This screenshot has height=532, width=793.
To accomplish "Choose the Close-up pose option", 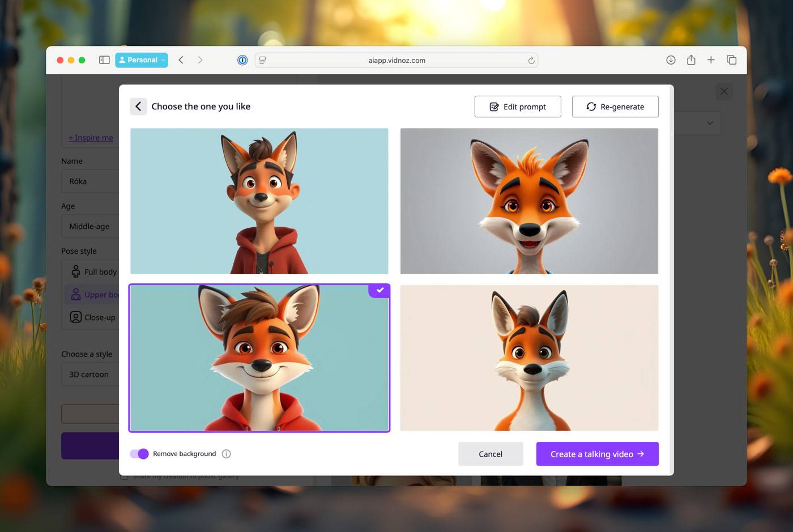I will tap(93, 317).
